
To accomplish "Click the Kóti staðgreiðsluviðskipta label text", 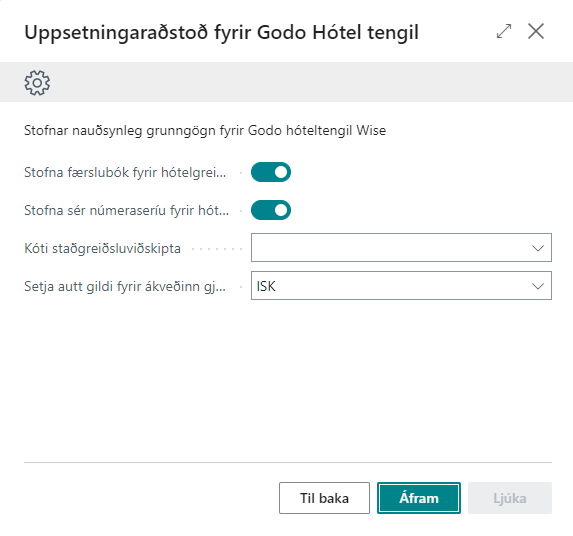I will pyautogui.click(x=102, y=248).
